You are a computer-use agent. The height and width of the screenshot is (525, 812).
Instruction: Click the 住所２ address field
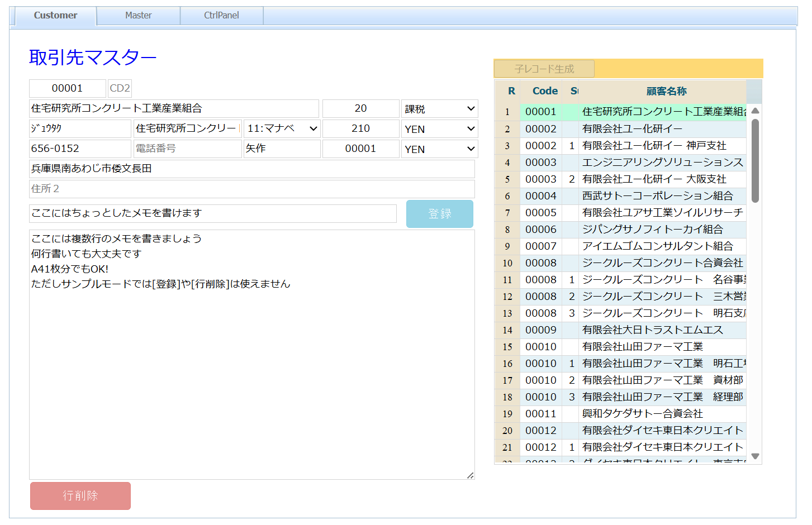[x=251, y=189]
